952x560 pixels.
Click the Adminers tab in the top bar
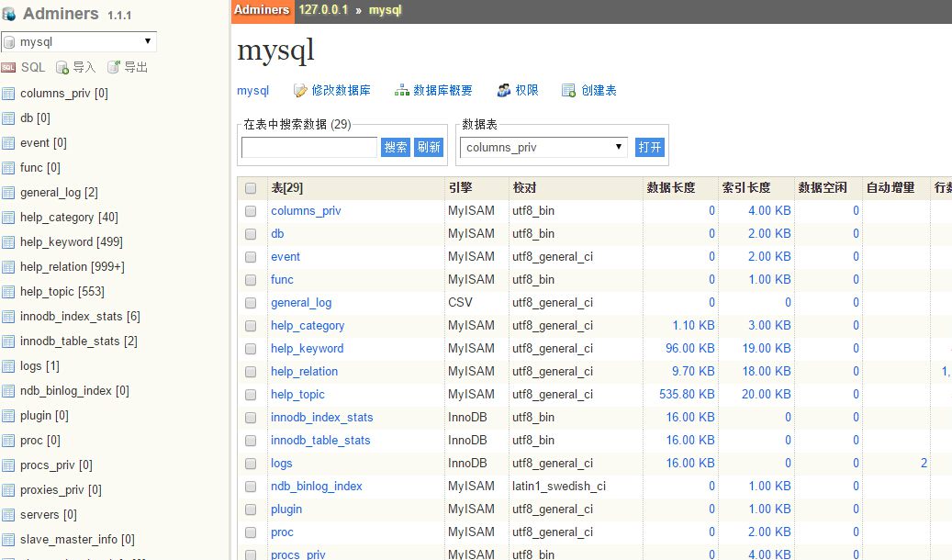263,11
